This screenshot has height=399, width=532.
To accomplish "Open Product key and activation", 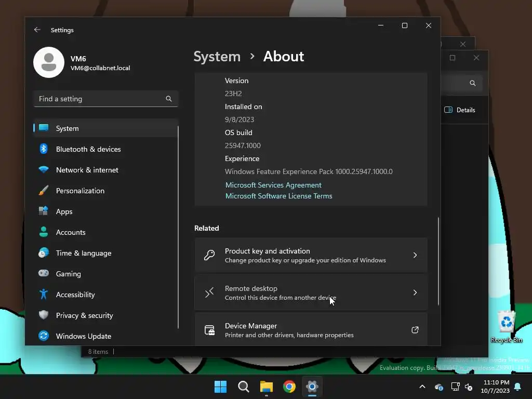I will tap(311, 255).
